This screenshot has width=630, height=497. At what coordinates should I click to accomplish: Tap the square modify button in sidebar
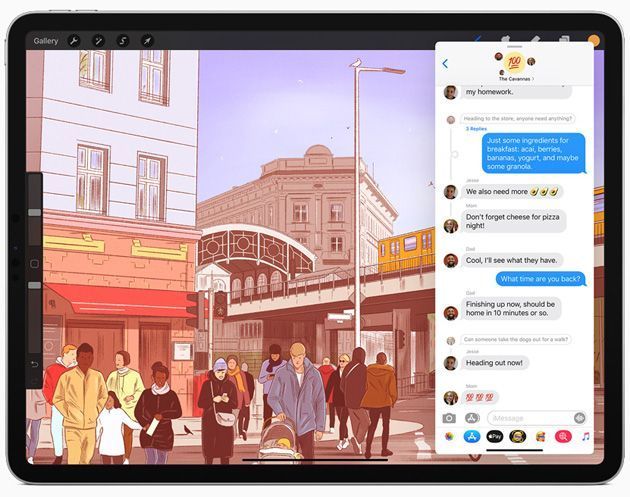click(35, 264)
